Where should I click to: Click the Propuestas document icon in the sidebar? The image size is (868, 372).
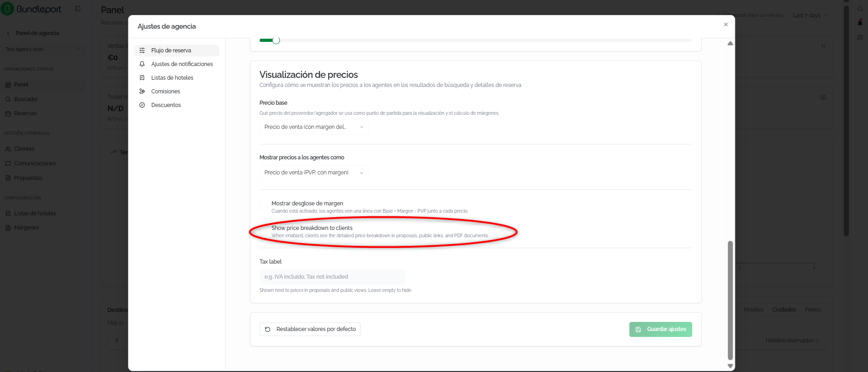(x=8, y=178)
